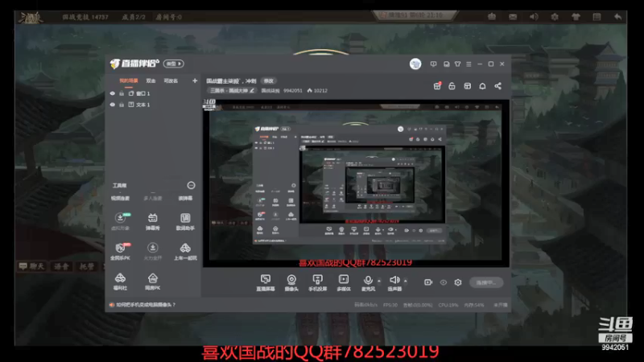644x362 pixels.
Task: Click the 修改 title edit button
Action: [269, 81]
